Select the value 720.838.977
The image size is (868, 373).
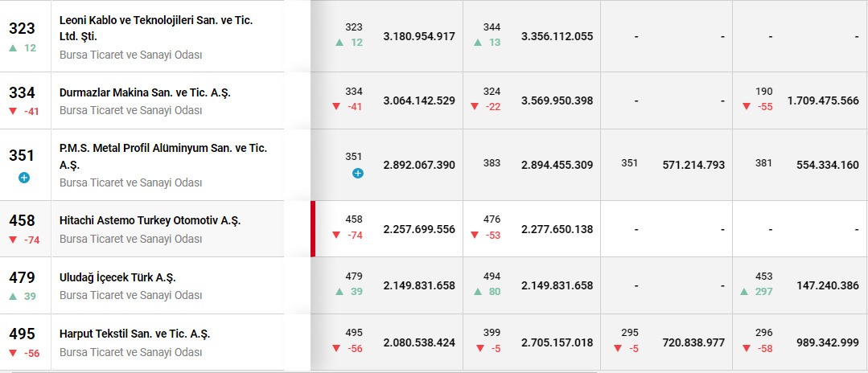point(693,342)
